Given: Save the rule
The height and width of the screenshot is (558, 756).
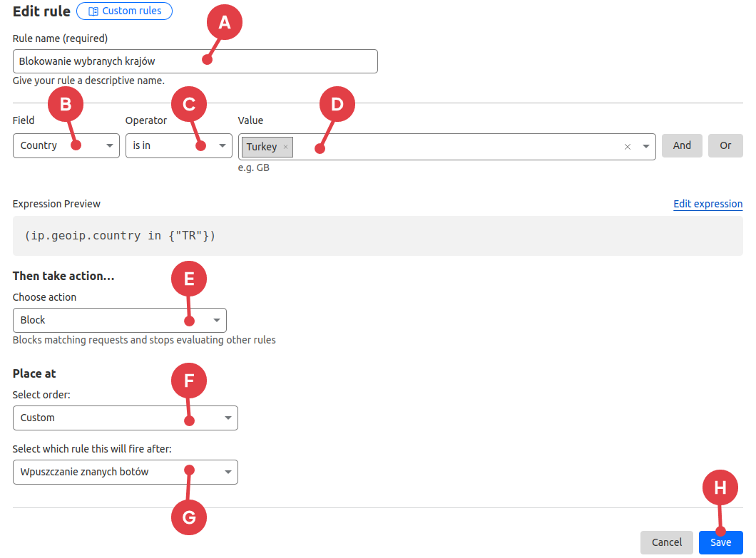Looking at the screenshot, I should tap(720, 542).
